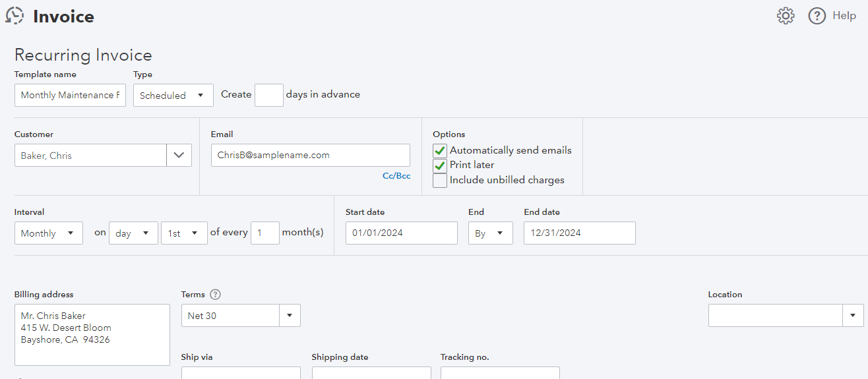Click the 'month(s)' text
868x379 pixels.
pyautogui.click(x=303, y=233)
